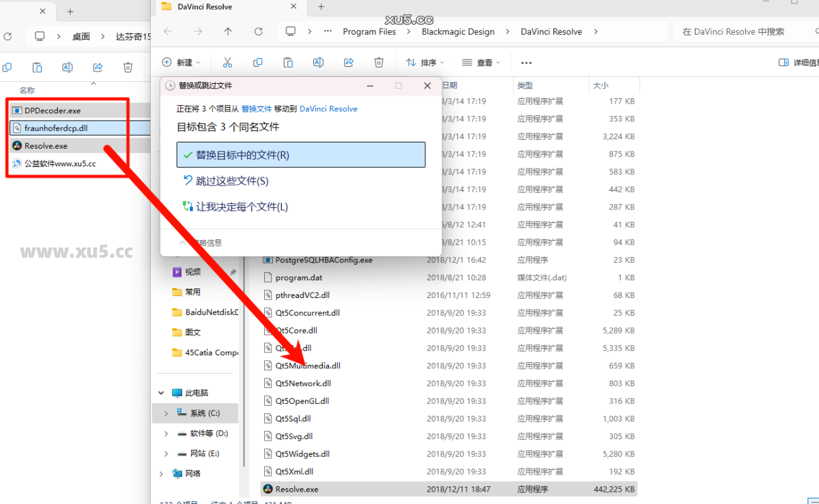Viewport: 819px width, 504px height.
Task: Open the 排序 sort options dropdown
Action: coord(425,62)
